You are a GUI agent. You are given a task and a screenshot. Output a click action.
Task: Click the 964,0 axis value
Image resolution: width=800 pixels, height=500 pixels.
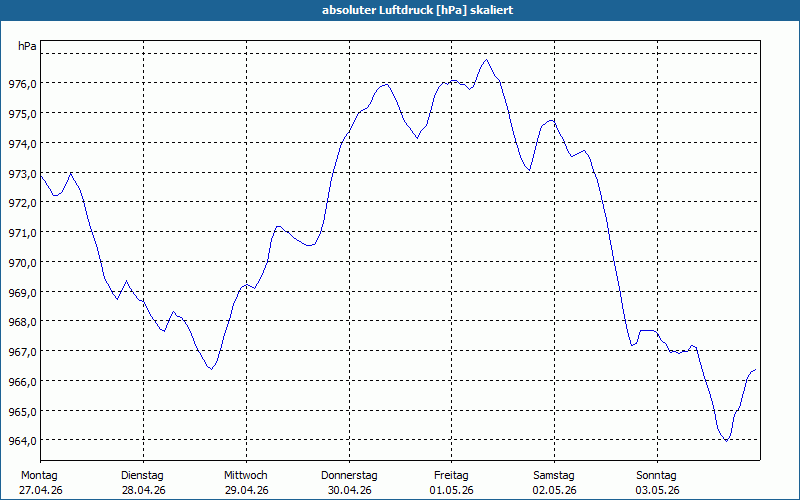click(23, 441)
